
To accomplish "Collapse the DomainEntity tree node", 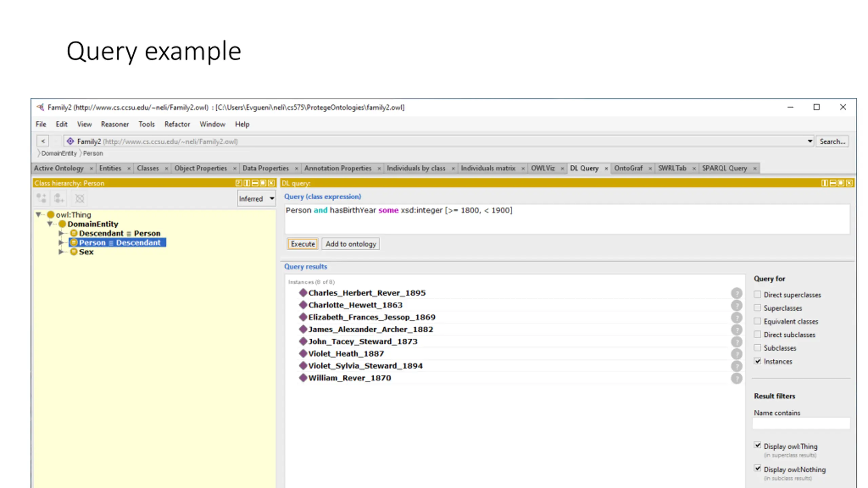I will [x=50, y=224].
